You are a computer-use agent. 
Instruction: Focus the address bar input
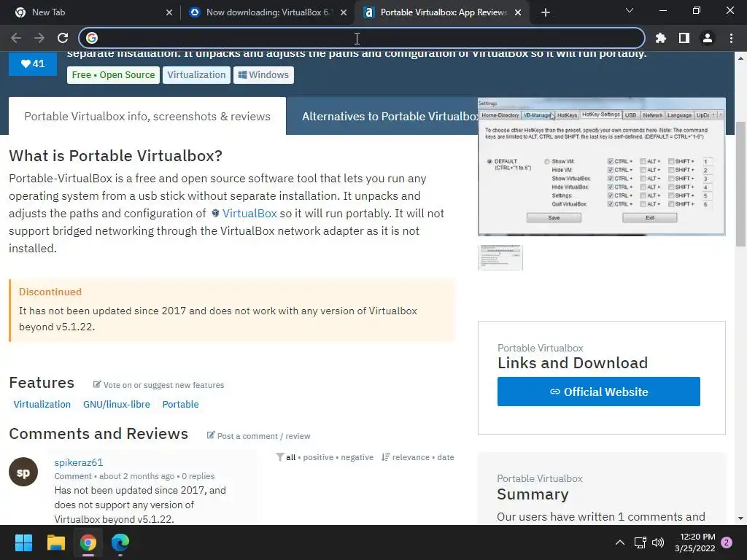coord(362,38)
